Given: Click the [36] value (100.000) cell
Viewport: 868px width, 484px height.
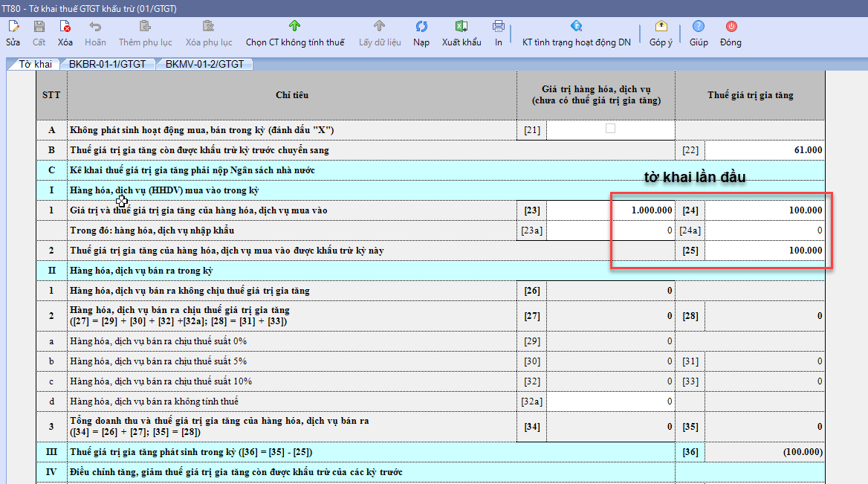Looking at the screenshot, I should [x=765, y=452].
